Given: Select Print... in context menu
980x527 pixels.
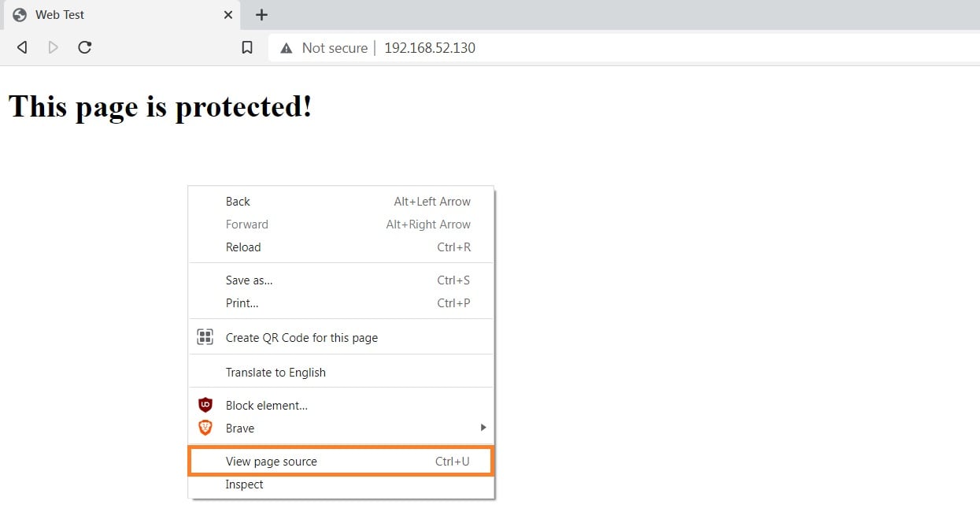Looking at the screenshot, I should pos(341,303).
